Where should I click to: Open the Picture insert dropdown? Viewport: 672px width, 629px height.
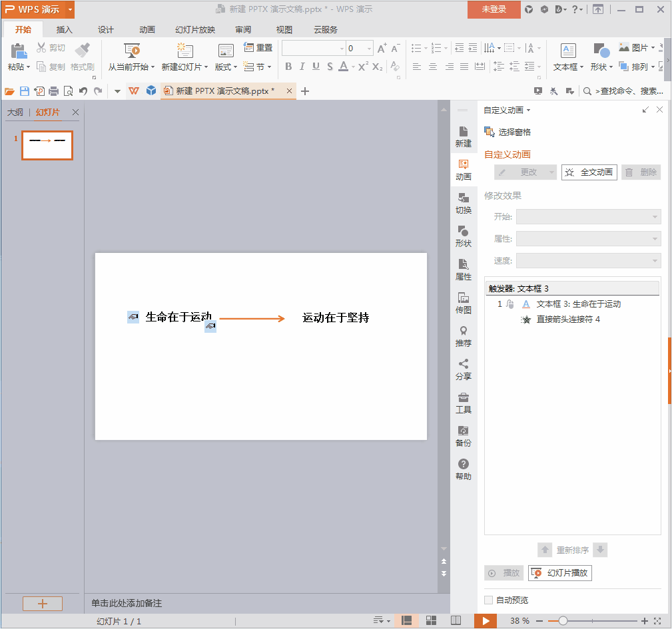tap(653, 47)
